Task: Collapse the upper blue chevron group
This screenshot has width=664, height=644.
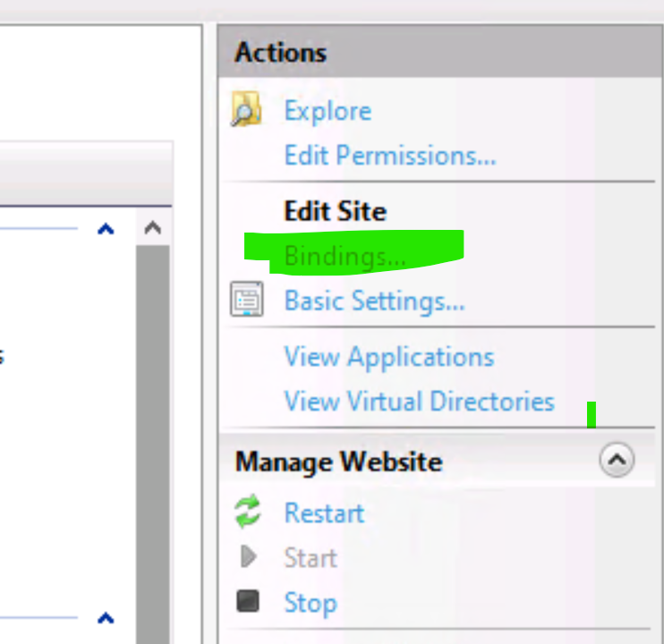Action: [106, 229]
